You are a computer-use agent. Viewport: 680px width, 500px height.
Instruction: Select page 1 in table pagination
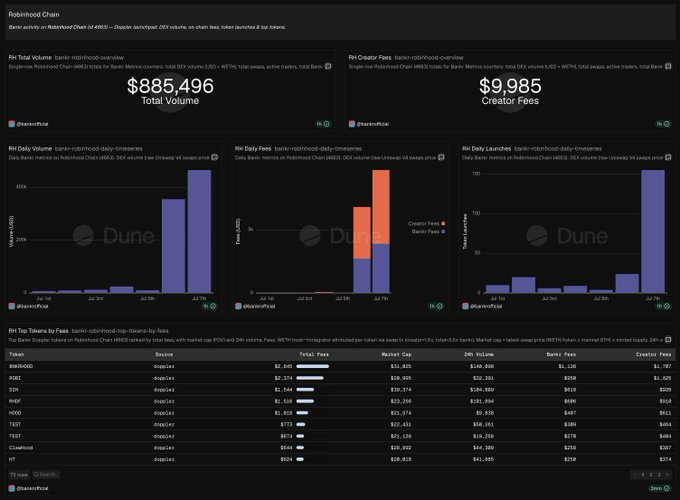(643, 475)
